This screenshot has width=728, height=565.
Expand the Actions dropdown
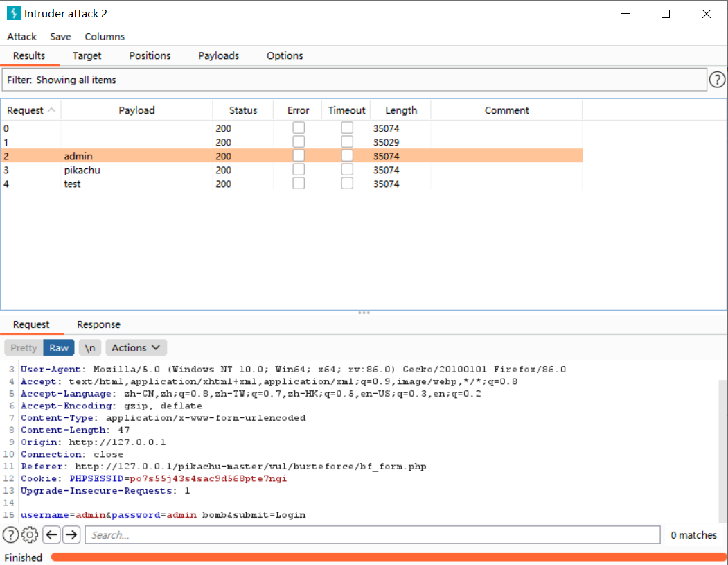coord(136,347)
